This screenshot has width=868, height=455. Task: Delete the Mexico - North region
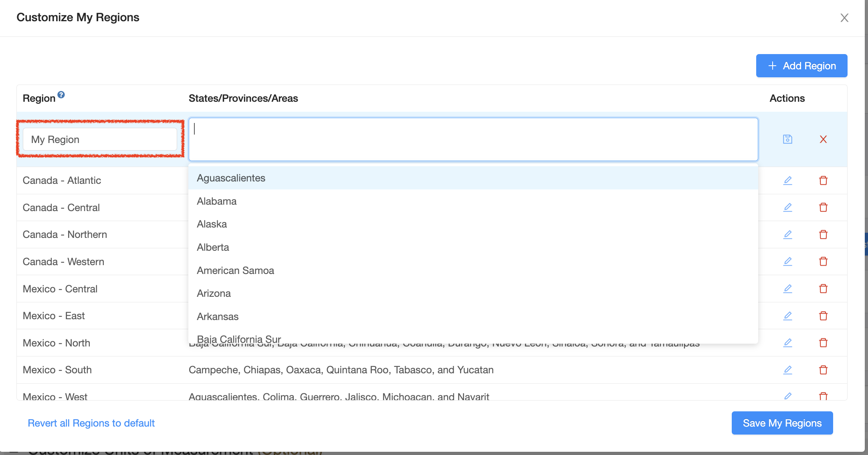[823, 343]
